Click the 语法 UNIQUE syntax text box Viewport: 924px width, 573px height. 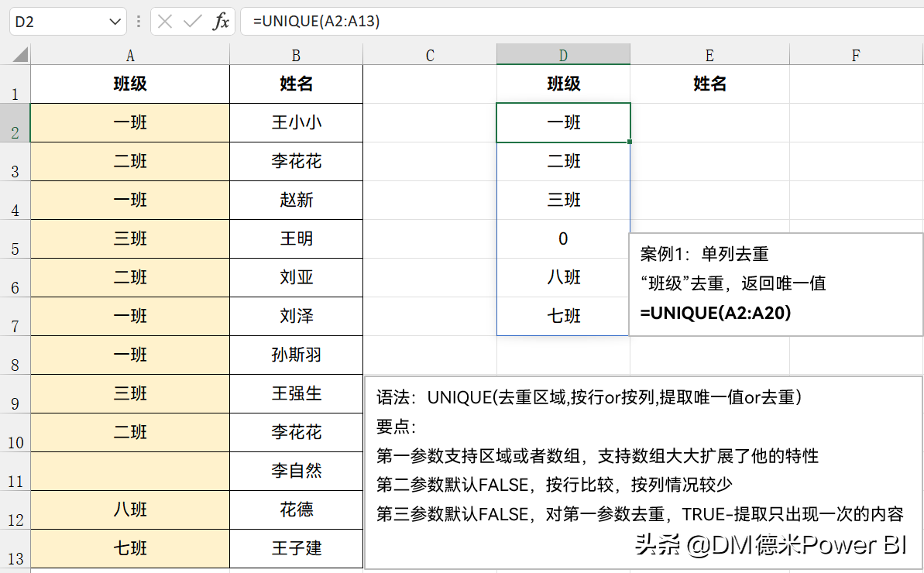click(x=644, y=472)
